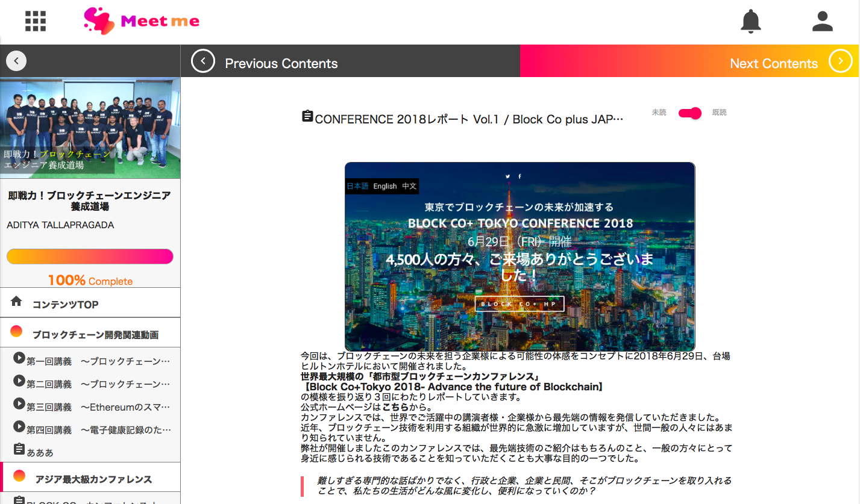Click gradient circle beside ブロックチェーン開発関連動画

[x=17, y=332]
